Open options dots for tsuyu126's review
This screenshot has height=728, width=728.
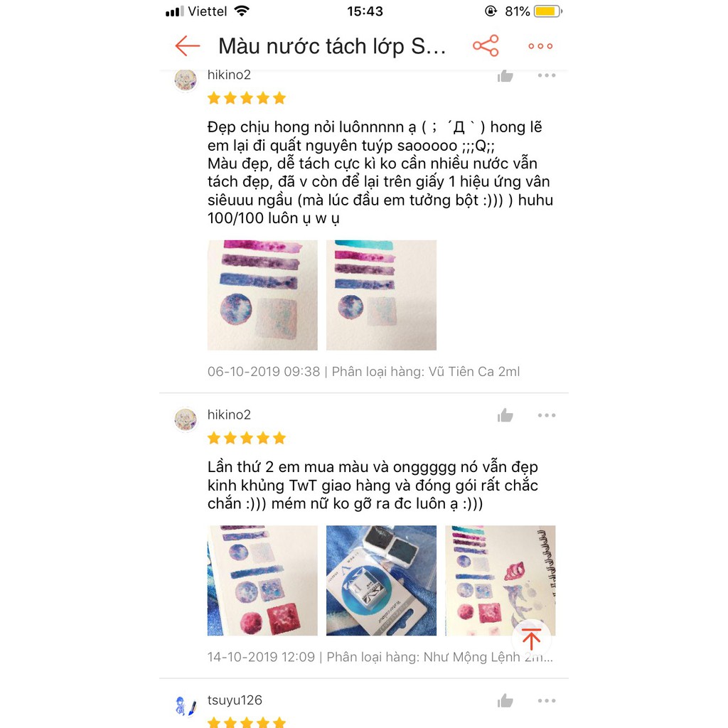coord(547,700)
